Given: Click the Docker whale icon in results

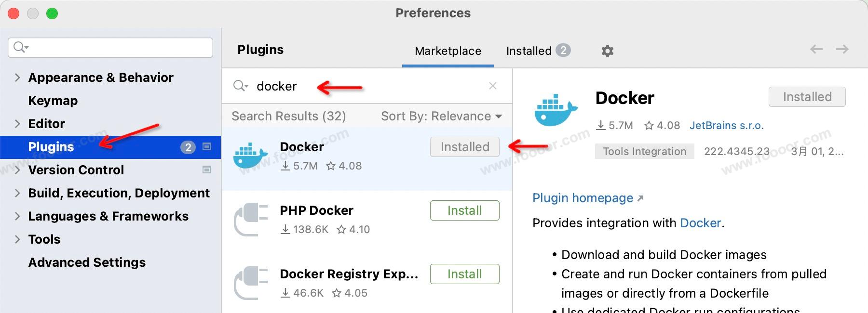Looking at the screenshot, I should pos(250,156).
